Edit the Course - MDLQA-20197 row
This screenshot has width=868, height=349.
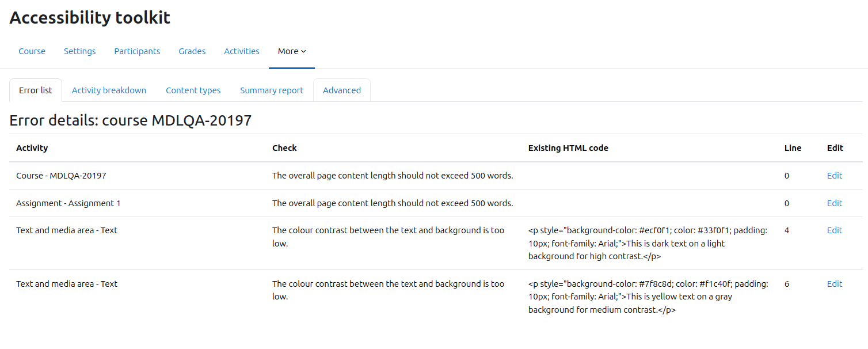[835, 176]
